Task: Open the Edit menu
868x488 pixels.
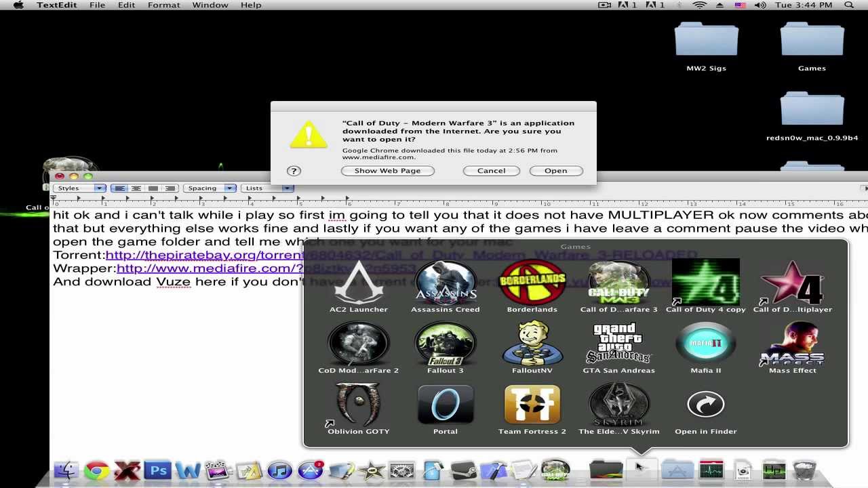Action: (x=126, y=5)
